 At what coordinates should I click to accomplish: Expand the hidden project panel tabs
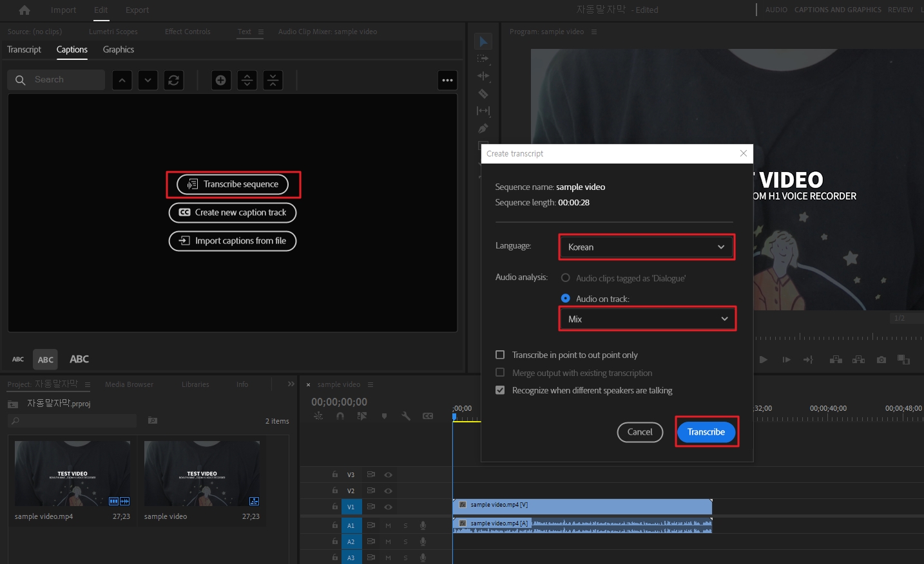[x=291, y=384]
